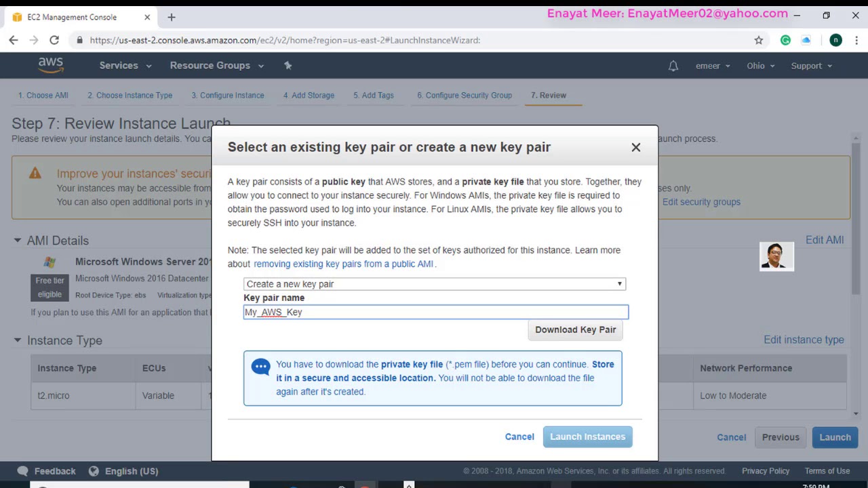Click the cloud extension icon in toolbar
The width and height of the screenshot is (868, 488).
tap(806, 40)
